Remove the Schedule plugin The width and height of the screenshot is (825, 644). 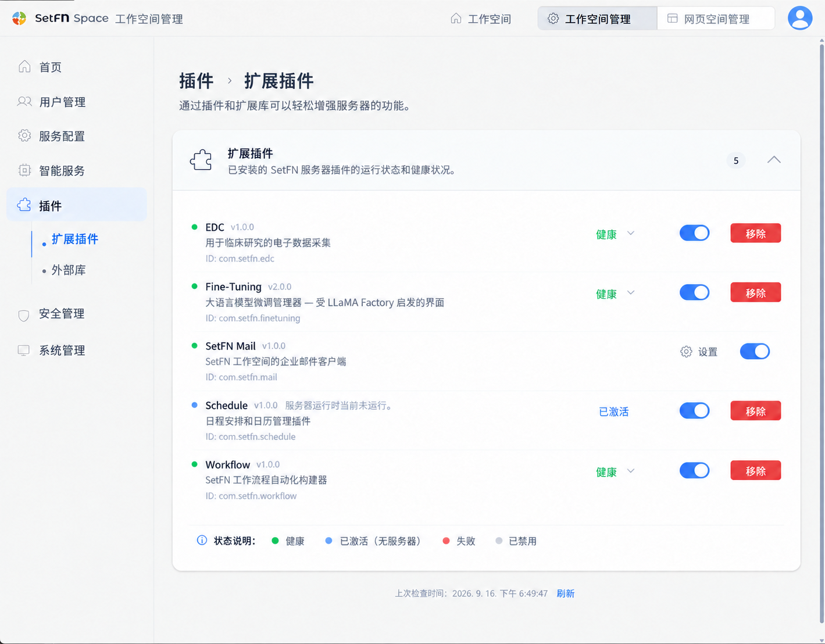click(756, 411)
